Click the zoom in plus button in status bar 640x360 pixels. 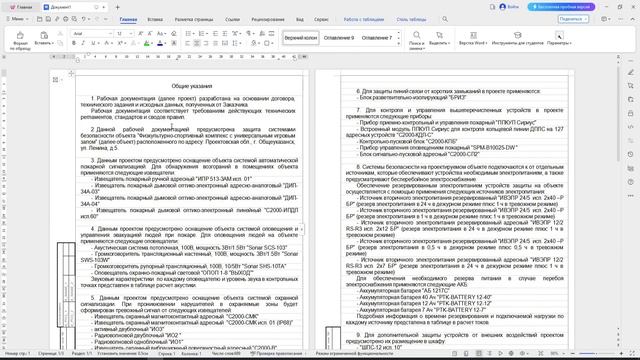(x=621, y=353)
